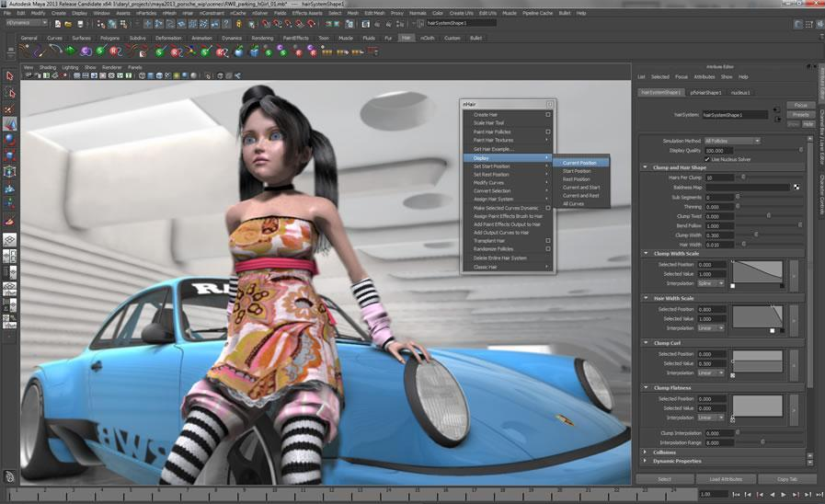Pick the Lasso select tool

(x=9, y=92)
